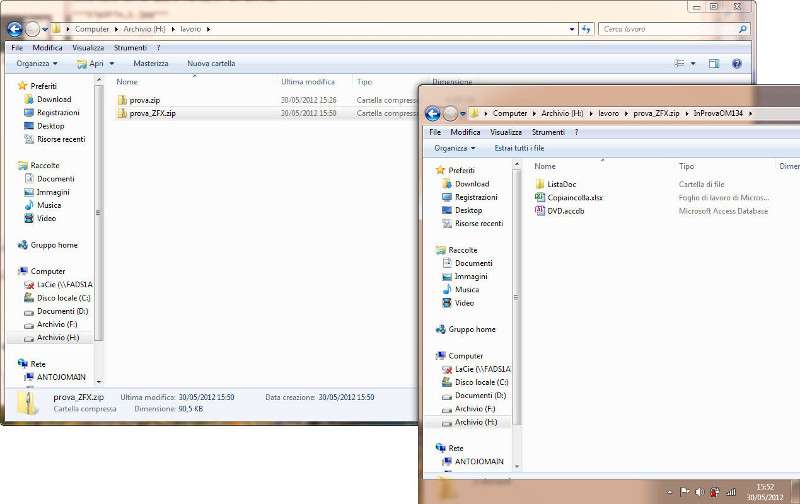The image size is (800, 504).
Task: Open LaCie network drive in lavoro window
Action: [59, 285]
